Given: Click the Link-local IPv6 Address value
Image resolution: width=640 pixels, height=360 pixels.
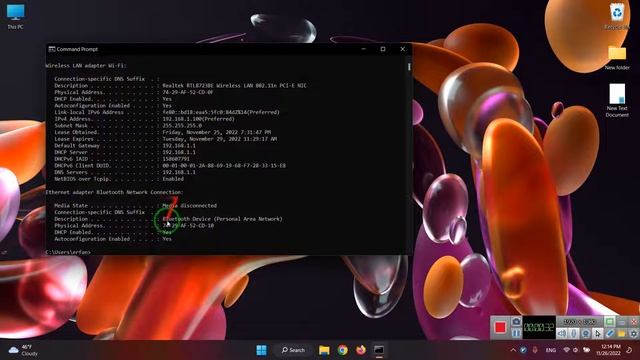Looking at the screenshot, I should [221, 112].
